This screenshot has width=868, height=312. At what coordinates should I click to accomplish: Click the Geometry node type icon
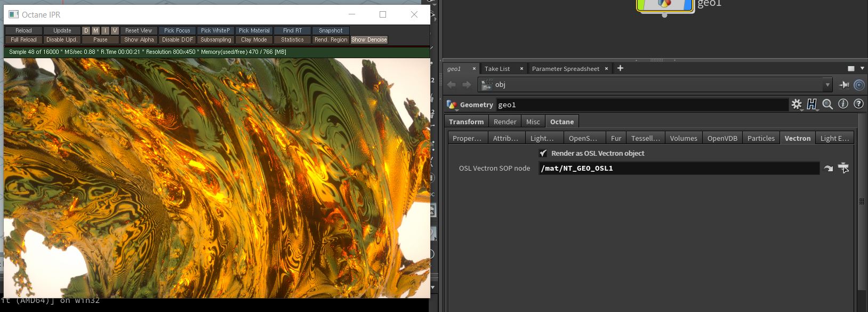pyautogui.click(x=452, y=105)
